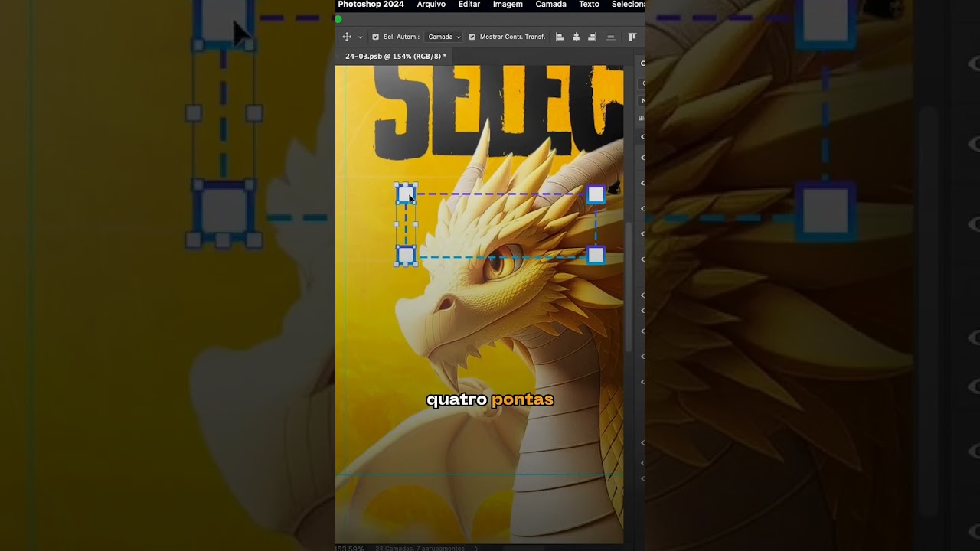
Task: Open the Camada auto-select dropdown
Action: tap(444, 37)
